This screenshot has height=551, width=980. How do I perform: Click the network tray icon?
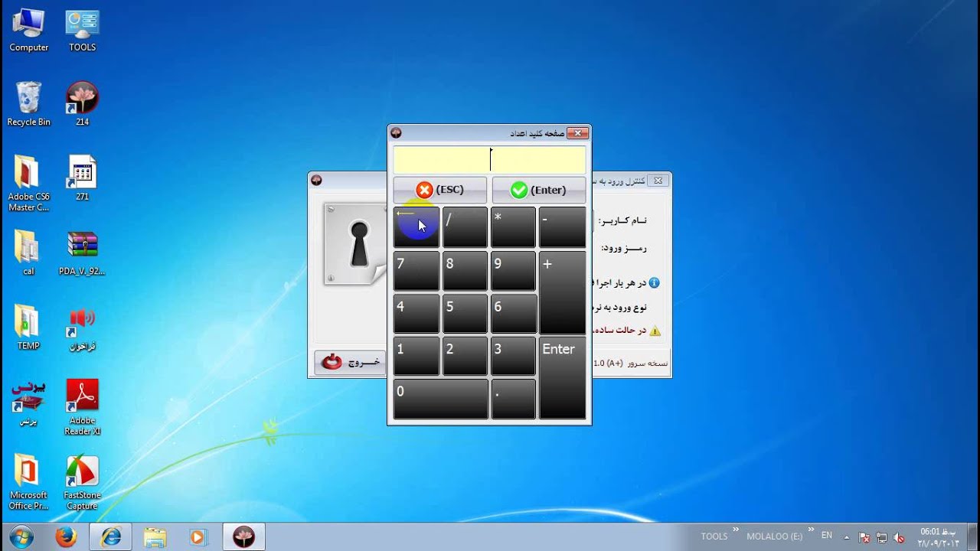click(881, 537)
